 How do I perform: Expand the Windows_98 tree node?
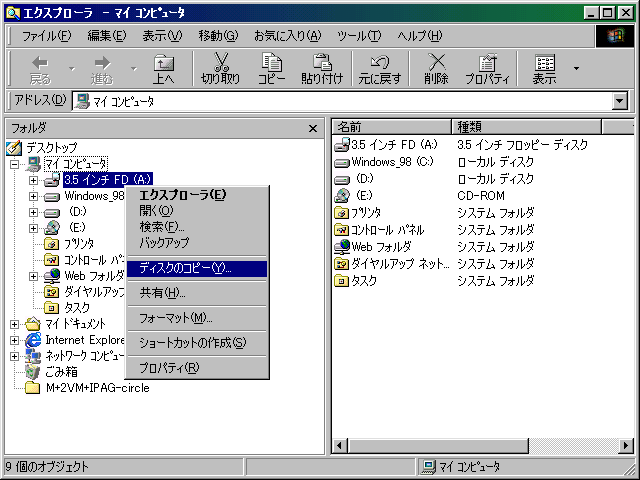33,196
